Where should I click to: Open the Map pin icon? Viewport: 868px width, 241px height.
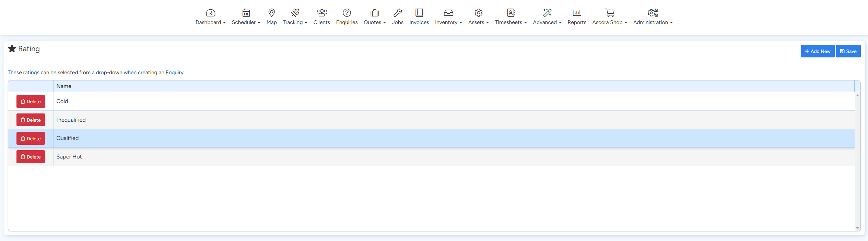tap(271, 13)
